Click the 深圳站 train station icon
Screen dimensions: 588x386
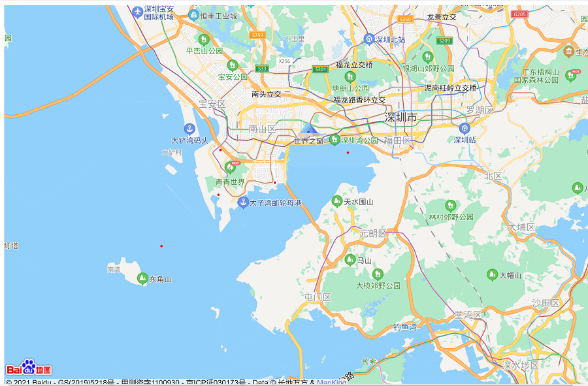(465, 128)
